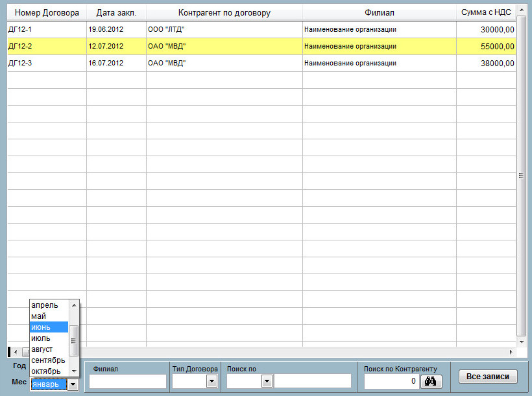Click month field showing январь
532x396 pixels.
[x=49, y=384]
